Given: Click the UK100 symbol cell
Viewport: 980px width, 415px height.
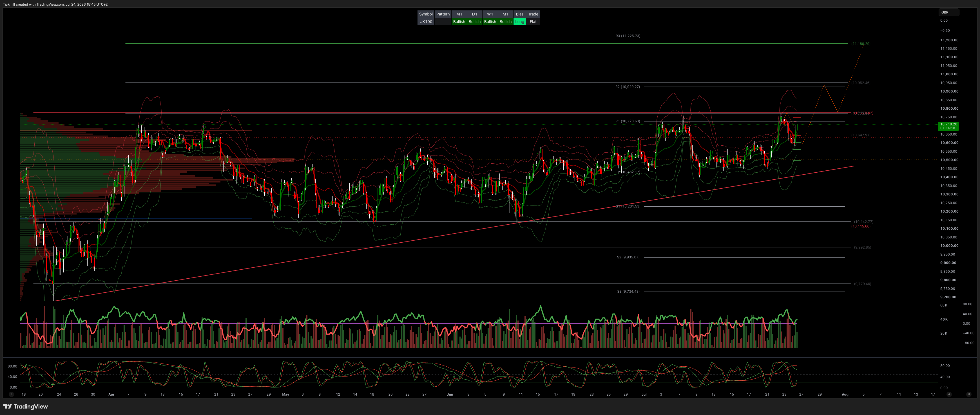Looking at the screenshot, I should 426,22.
